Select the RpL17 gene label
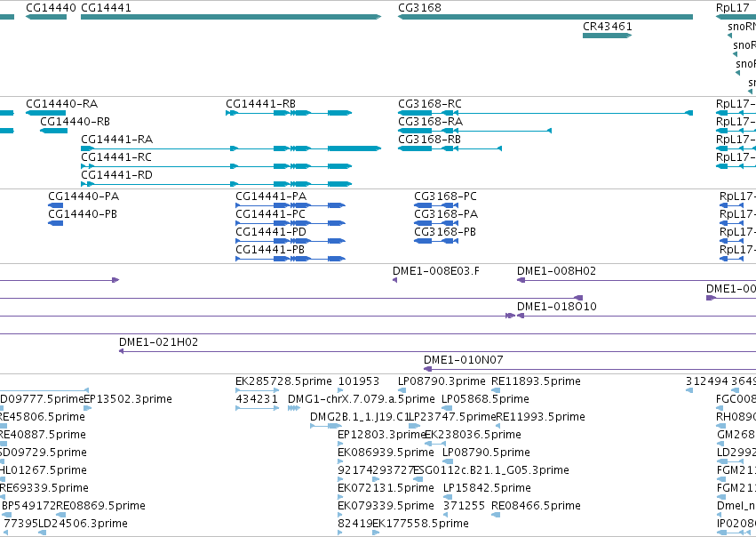Image resolution: width=756 pixels, height=537 pixels. [x=732, y=8]
